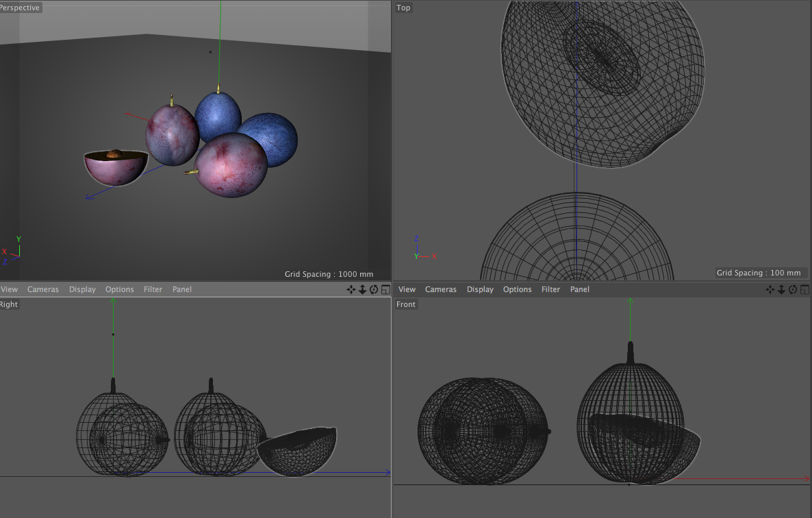The image size is (812, 518).
Task: Open the Cameras menu in Front viewport
Action: coord(440,290)
